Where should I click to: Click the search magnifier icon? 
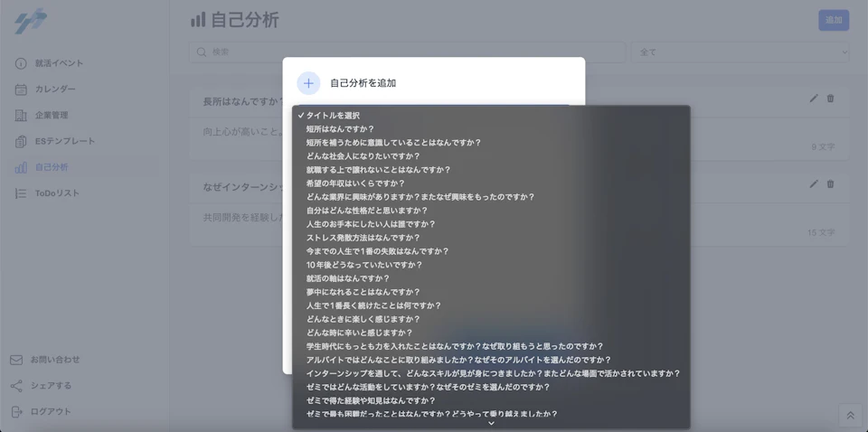(202, 52)
